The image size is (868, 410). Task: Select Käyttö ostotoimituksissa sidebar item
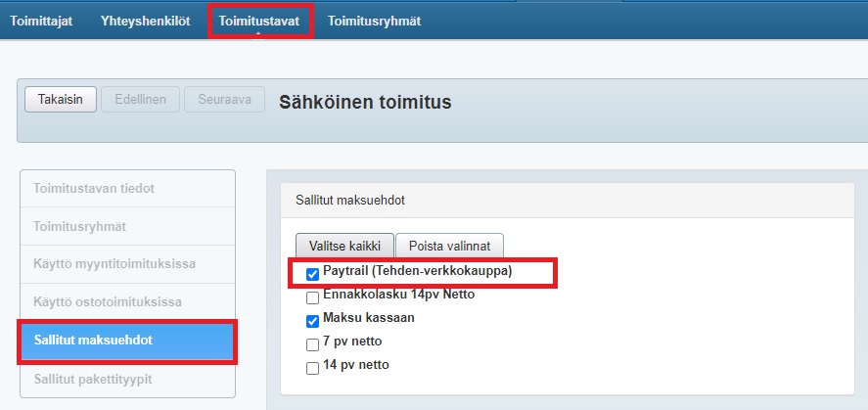point(128,302)
